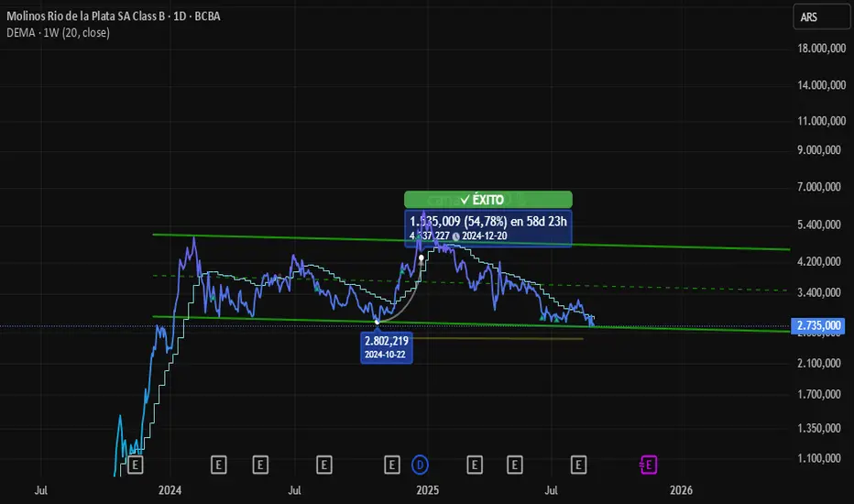854x504 pixels.
Task: Click the 4.200,000 price axis label
Action: pyautogui.click(x=819, y=261)
